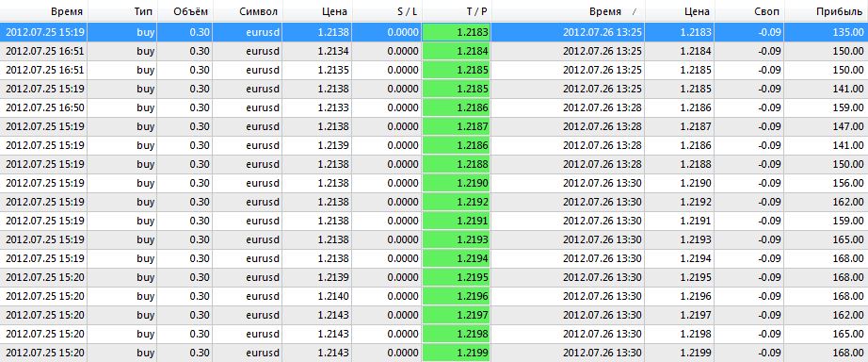Select the trade opened at 2012.07.25 16:50
The height and width of the screenshot is (362, 868).
(x=434, y=107)
